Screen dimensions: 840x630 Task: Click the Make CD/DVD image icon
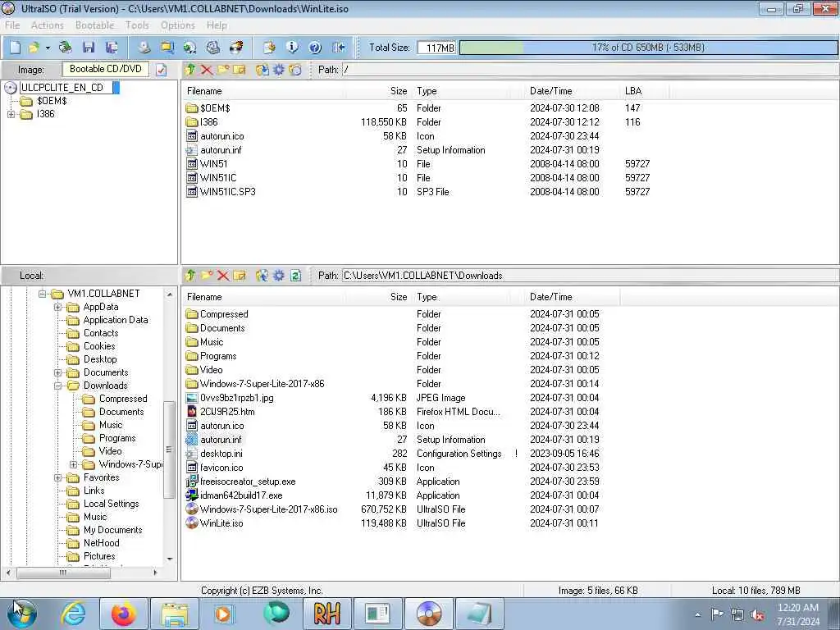(x=144, y=47)
